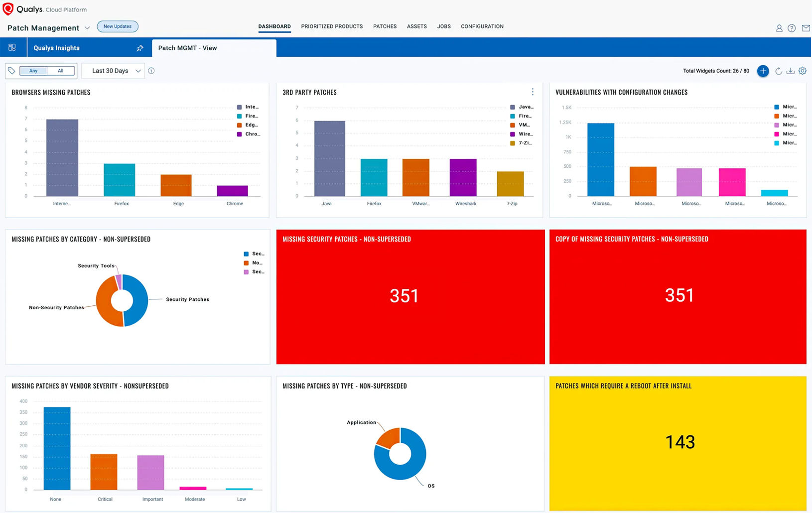Image resolution: width=812 pixels, height=513 pixels.
Task: Click the New Updates button
Action: coord(118,26)
